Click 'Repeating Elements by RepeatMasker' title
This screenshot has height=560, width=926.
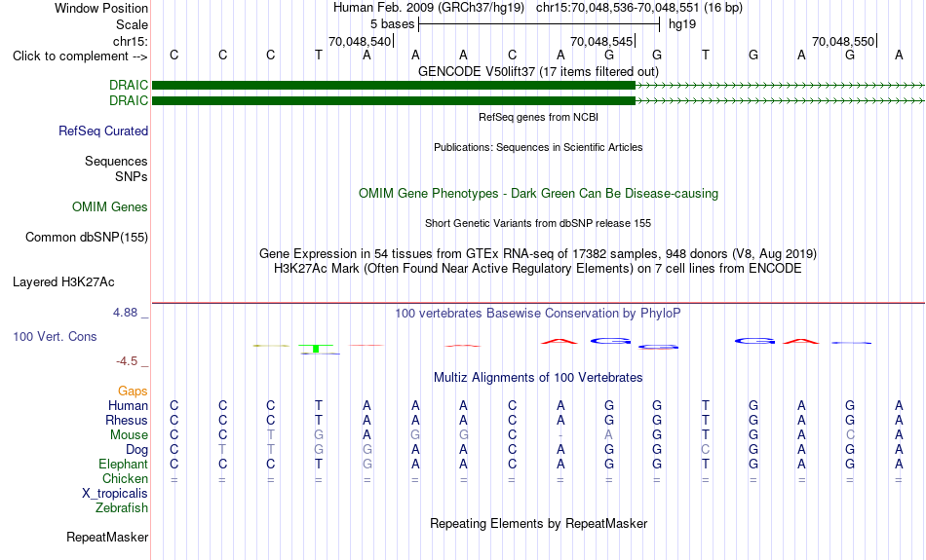(538, 523)
